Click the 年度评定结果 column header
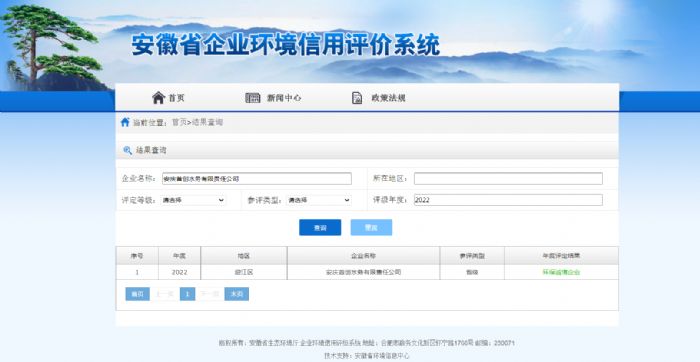The image size is (700, 362). click(x=562, y=256)
